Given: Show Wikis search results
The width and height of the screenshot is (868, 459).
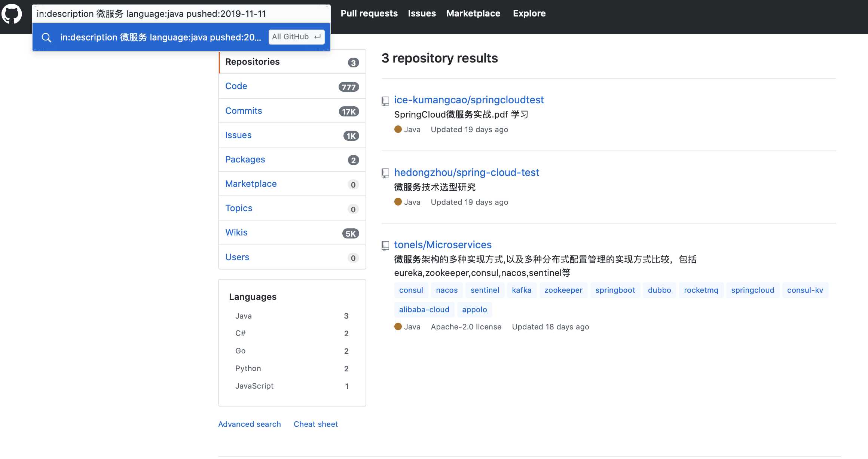Looking at the screenshot, I should pyautogui.click(x=292, y=232).
